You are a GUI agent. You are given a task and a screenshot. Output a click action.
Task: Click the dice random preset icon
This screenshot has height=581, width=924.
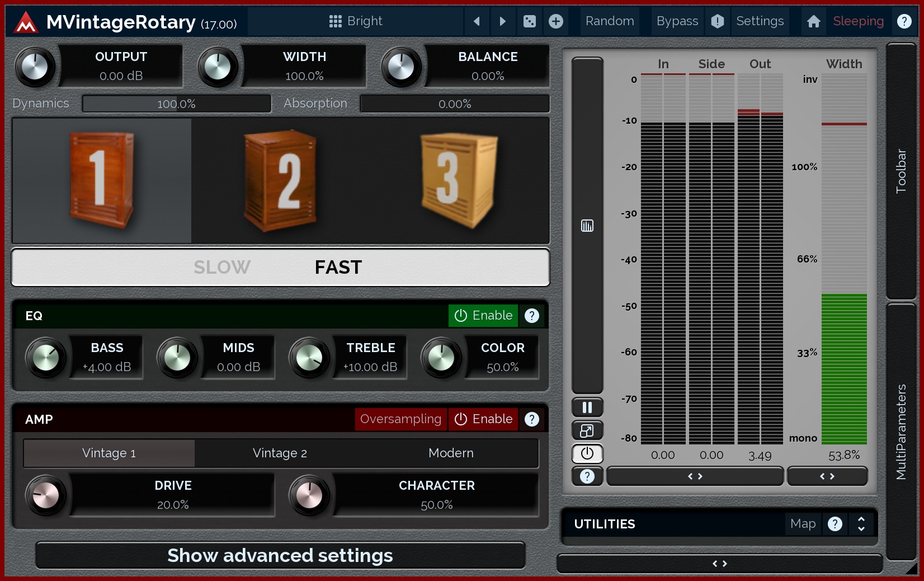529,21
